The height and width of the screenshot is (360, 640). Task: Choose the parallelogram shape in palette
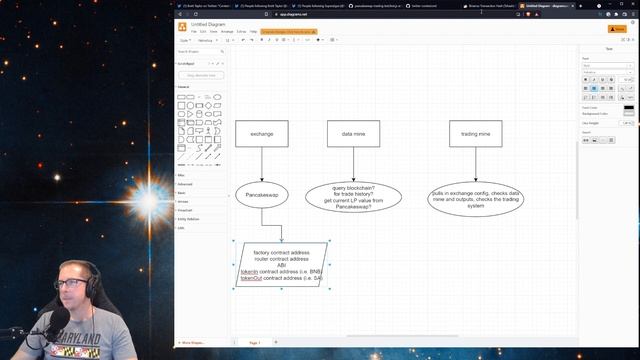pyautogui.click(x=217, y=106)
